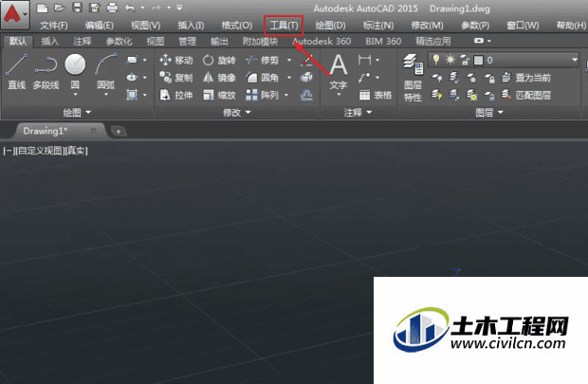Toggle layer 0 lock icon
The height and width of the screenshot is (384, 588).
tap(465, 60)
